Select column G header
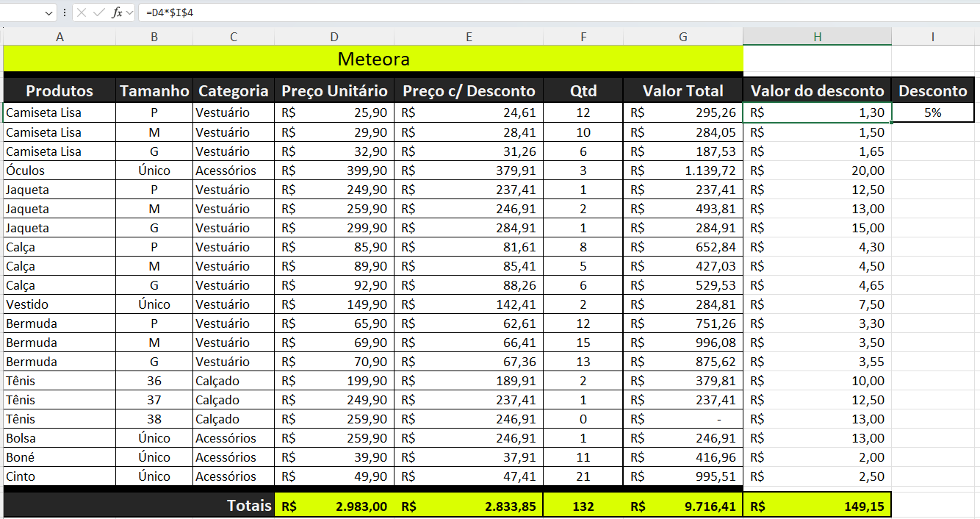 click(683, 37)
